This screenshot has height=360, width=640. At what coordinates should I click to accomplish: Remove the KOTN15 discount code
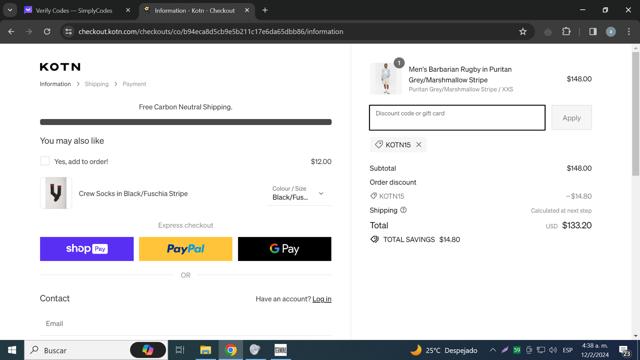(419, 144)
